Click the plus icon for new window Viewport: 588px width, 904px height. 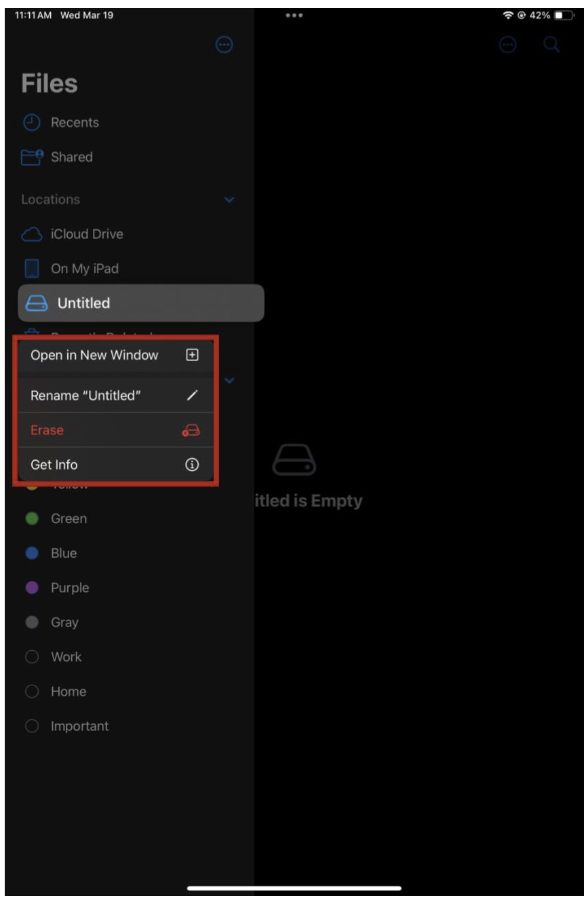pyautogui.click(x=192, y=355)
